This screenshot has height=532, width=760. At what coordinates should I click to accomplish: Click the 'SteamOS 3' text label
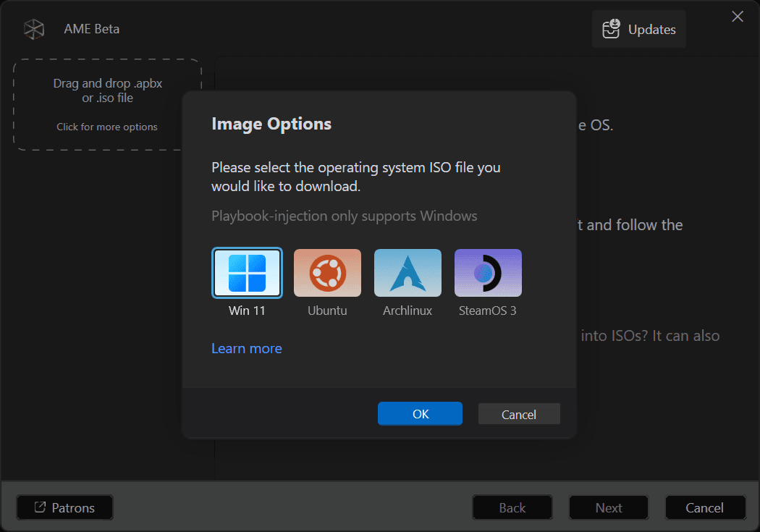[488, 311]
